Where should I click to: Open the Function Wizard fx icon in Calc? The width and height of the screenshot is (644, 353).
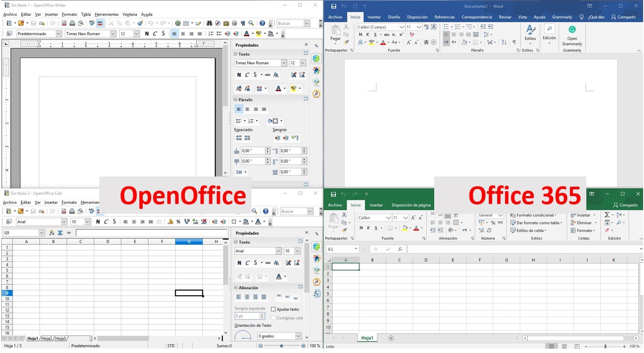tap(51, 232)
